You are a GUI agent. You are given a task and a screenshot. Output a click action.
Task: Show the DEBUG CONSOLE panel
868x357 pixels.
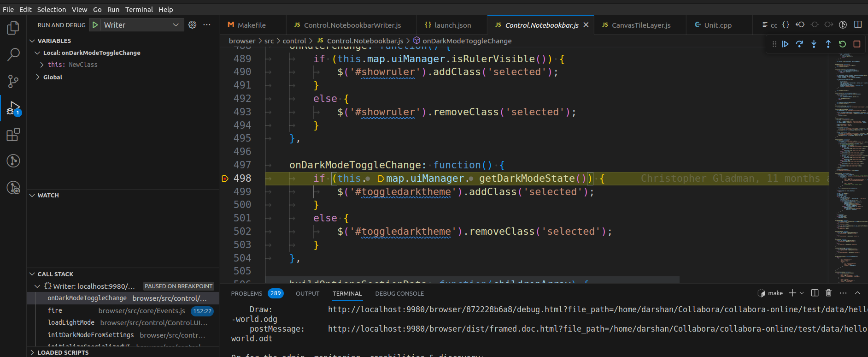[399, 294]
